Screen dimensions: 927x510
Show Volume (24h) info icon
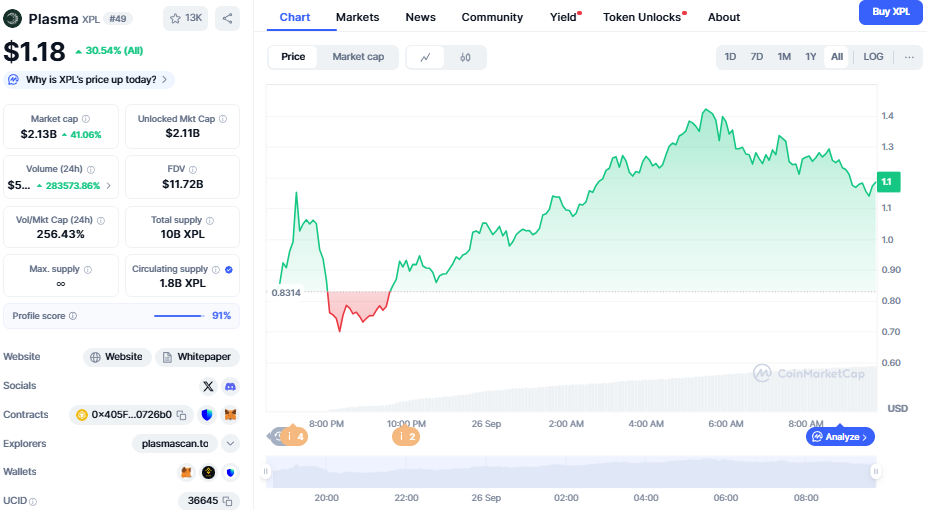(x=91, y=170)
